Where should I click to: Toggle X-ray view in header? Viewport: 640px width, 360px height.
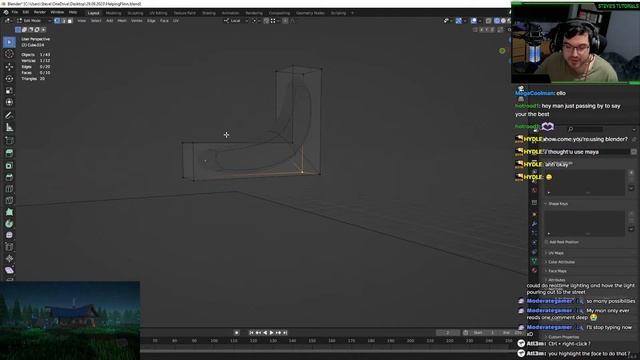coord(488,20)
